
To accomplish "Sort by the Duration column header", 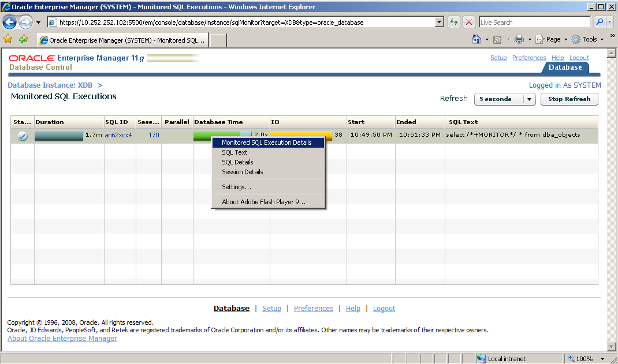I will coord(69,122).
